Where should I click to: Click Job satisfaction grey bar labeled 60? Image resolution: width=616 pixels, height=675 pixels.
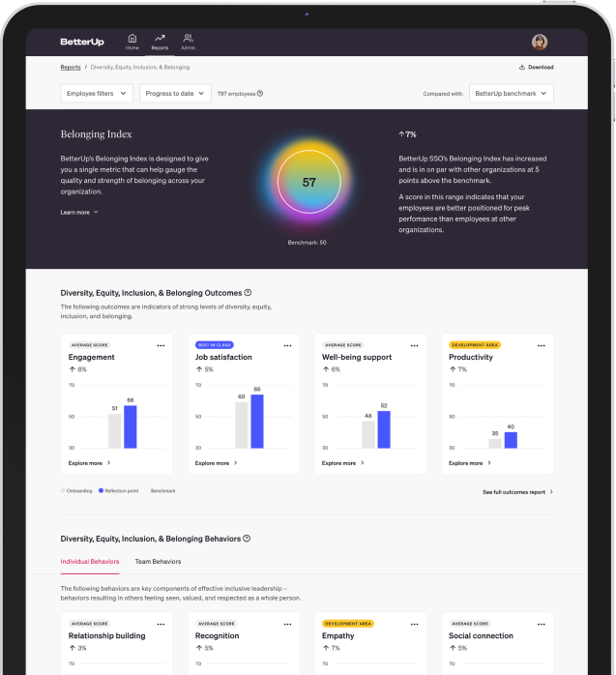pos(242,425)
